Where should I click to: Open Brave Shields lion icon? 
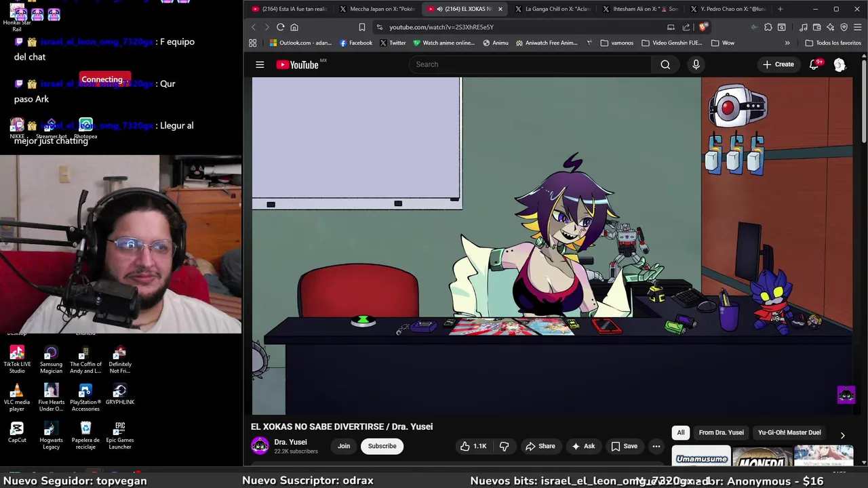pos(703,27)
